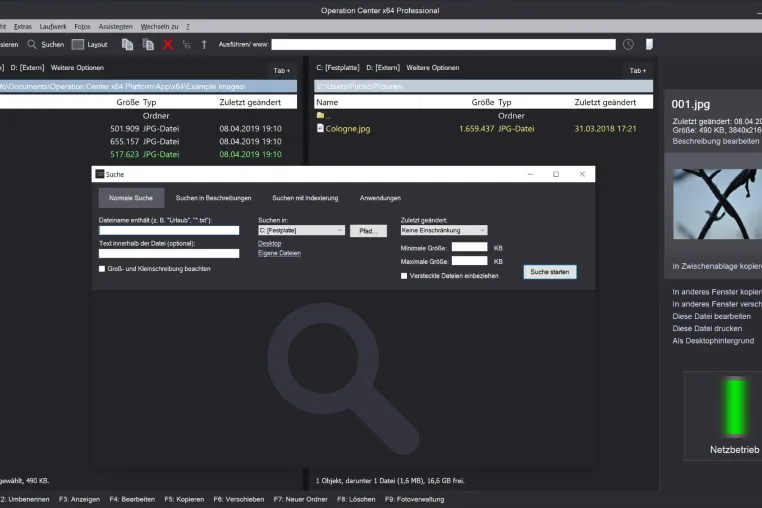Open the Layout toolbar icon
Image resolution: width=762 pixels, height=508 pixels.
[78, 44]
